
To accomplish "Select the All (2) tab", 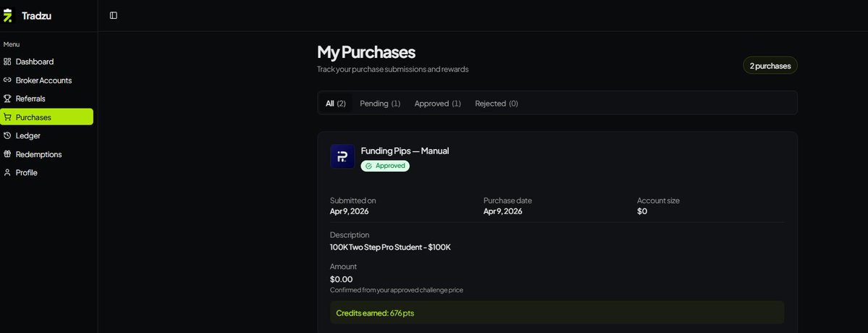I will 335,104.
